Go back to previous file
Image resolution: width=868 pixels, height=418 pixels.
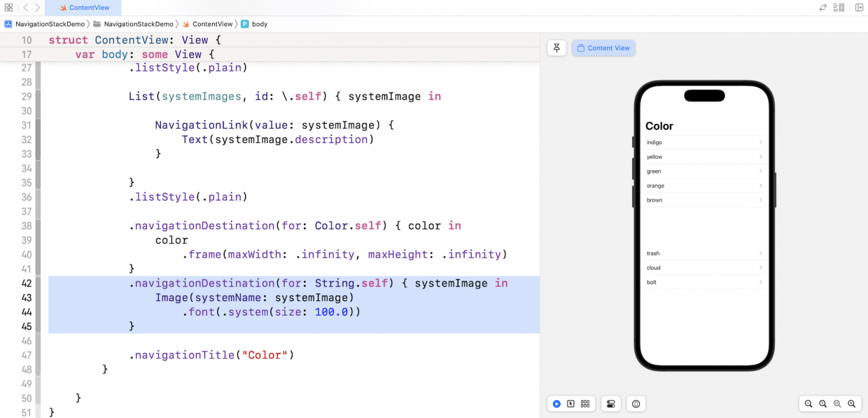(x=25, y=8)
